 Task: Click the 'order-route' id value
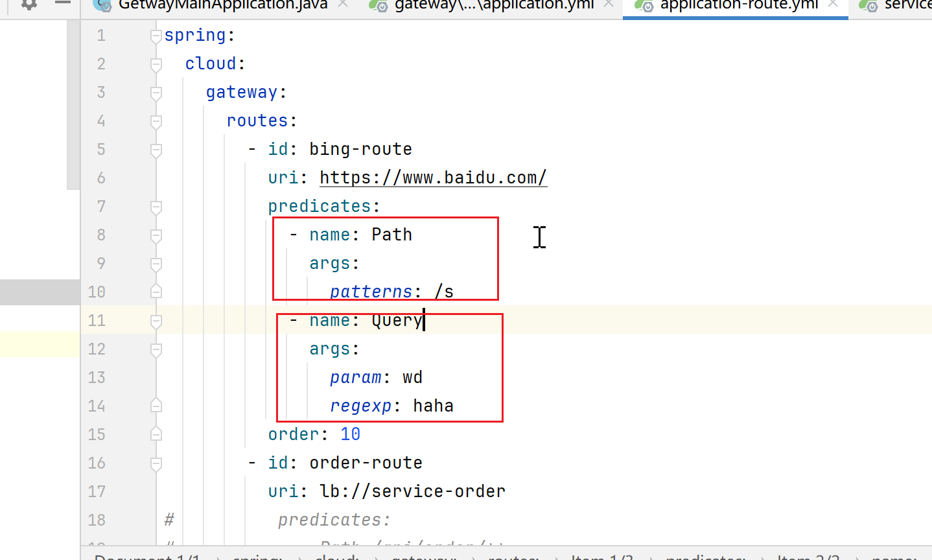click(366, 463)
